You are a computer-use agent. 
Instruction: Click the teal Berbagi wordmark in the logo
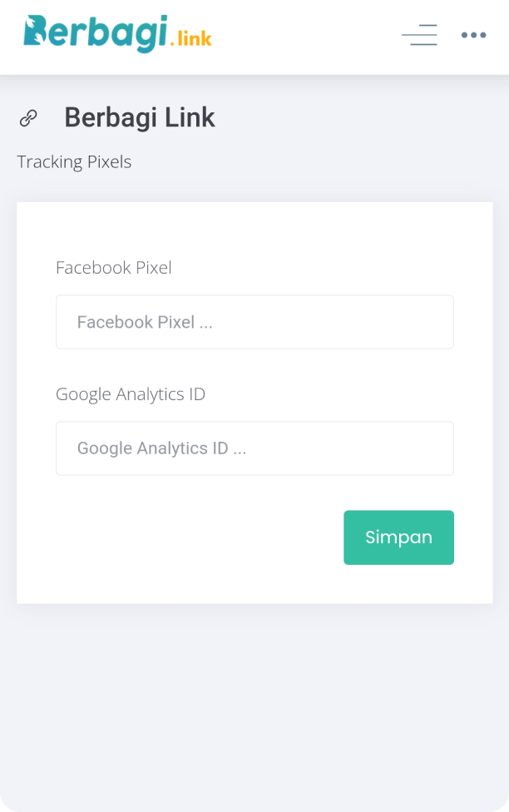(108, 33)
